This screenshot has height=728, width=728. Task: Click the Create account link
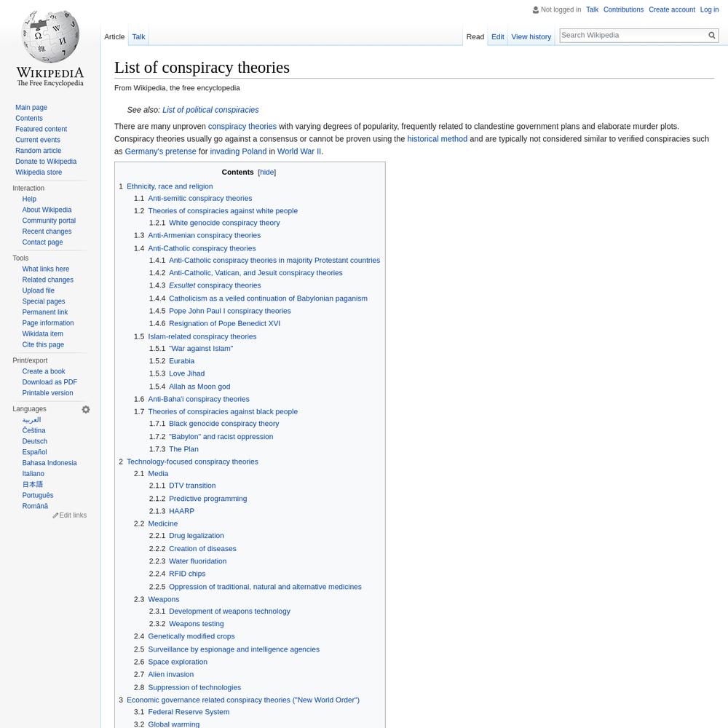click(671, 9)
